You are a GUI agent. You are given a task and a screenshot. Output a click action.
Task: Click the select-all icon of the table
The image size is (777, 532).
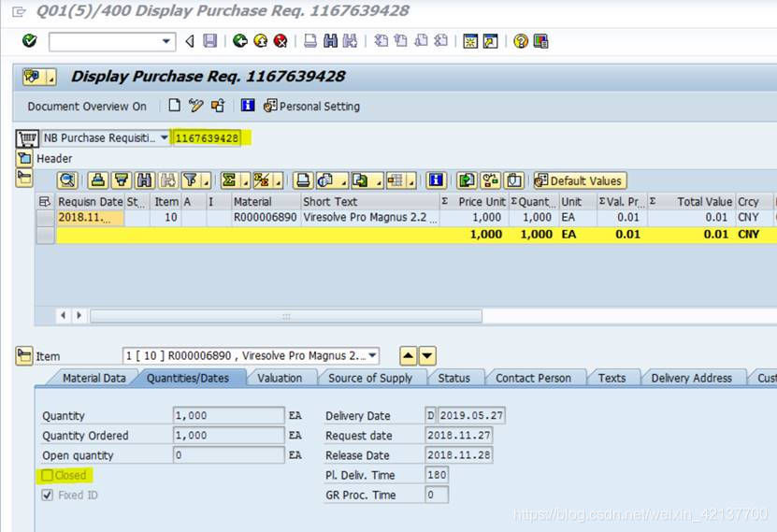pyautogui.click(x=45, y=202)
